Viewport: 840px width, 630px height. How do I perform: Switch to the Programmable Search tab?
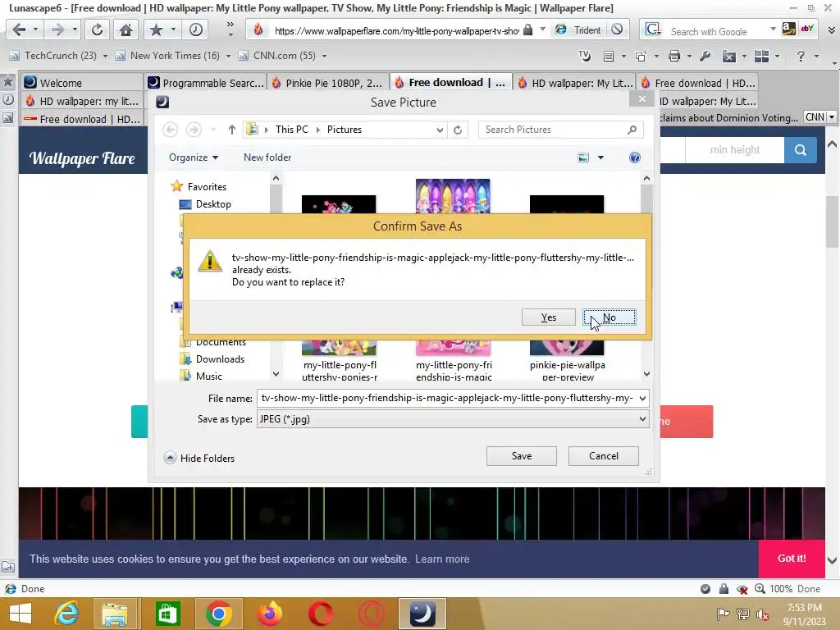coord(206,83)
